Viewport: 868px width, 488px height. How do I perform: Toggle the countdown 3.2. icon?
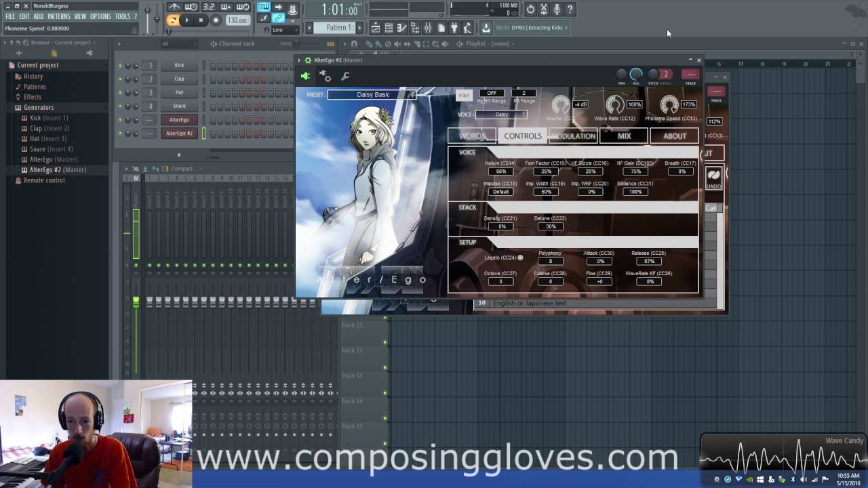209,7
